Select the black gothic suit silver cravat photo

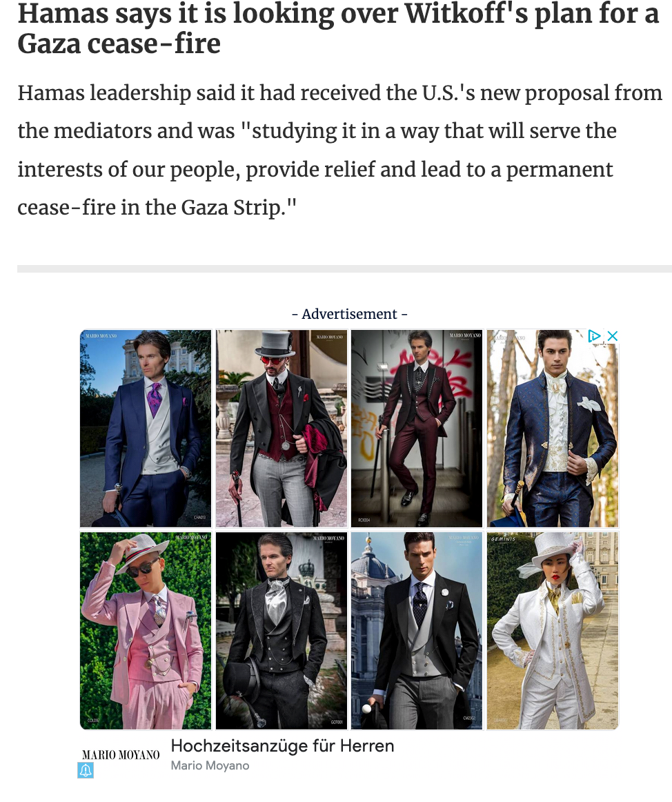281,631
